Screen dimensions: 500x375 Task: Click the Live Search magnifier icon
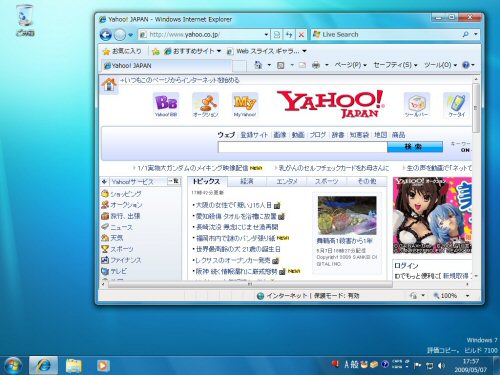[466, 34]
